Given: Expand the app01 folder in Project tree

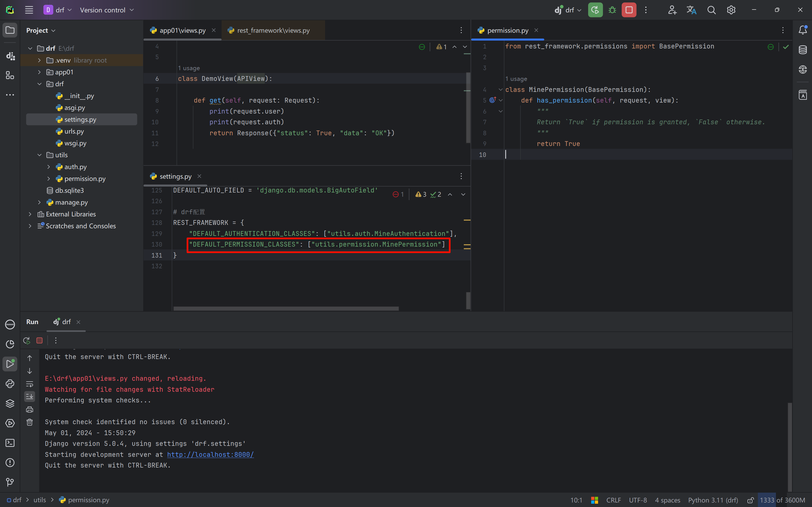Looking at the screenshot, I should [39, 72].
